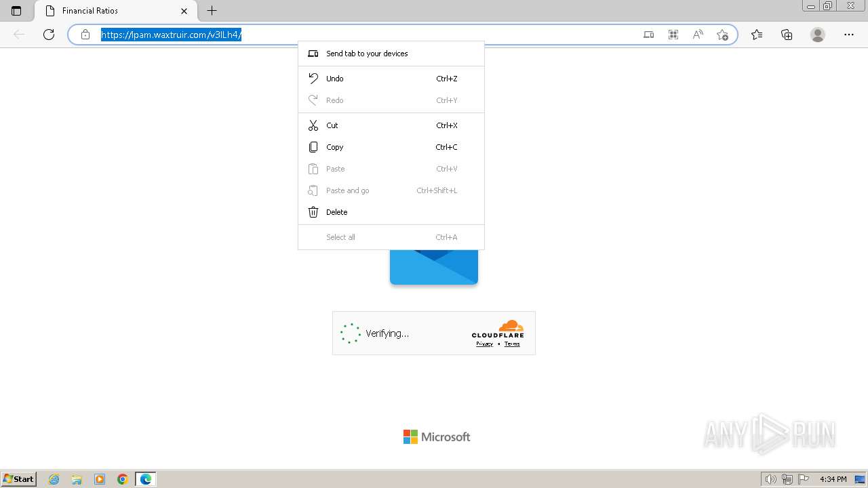Go back using the back arrow
The height and width of the screenshot is (488, 868).
(x=19, y=35)
